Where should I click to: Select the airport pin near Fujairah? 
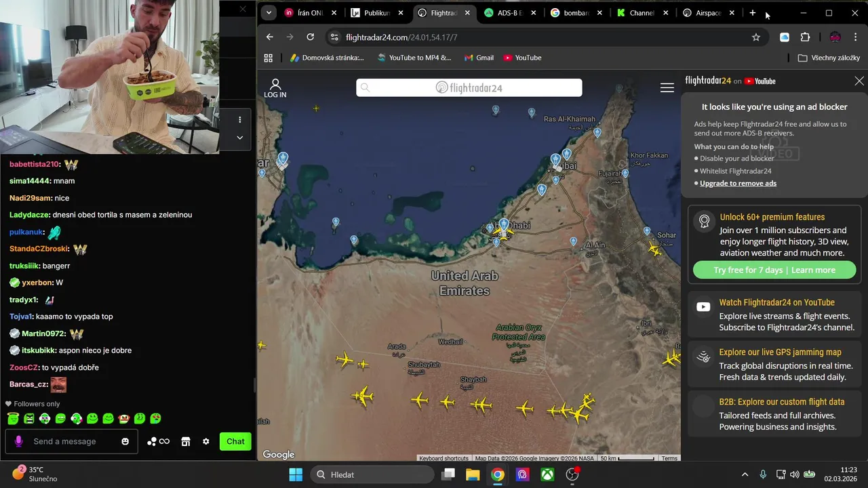625,174
